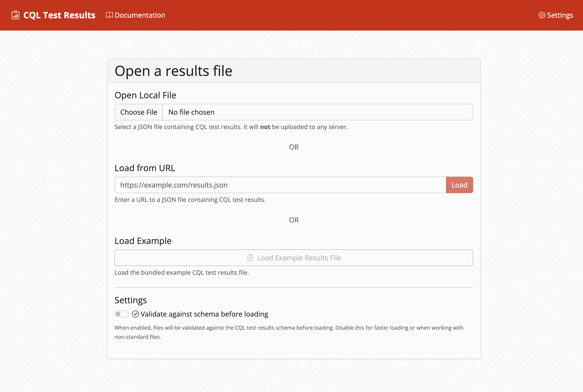Select the URL input showing results.json
The image size is (583, 392).
[275, 185]
